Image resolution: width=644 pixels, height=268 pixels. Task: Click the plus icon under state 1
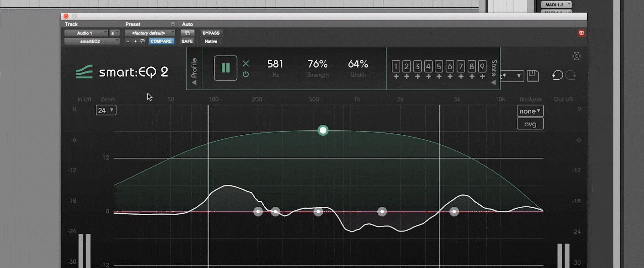coord(396,77)
